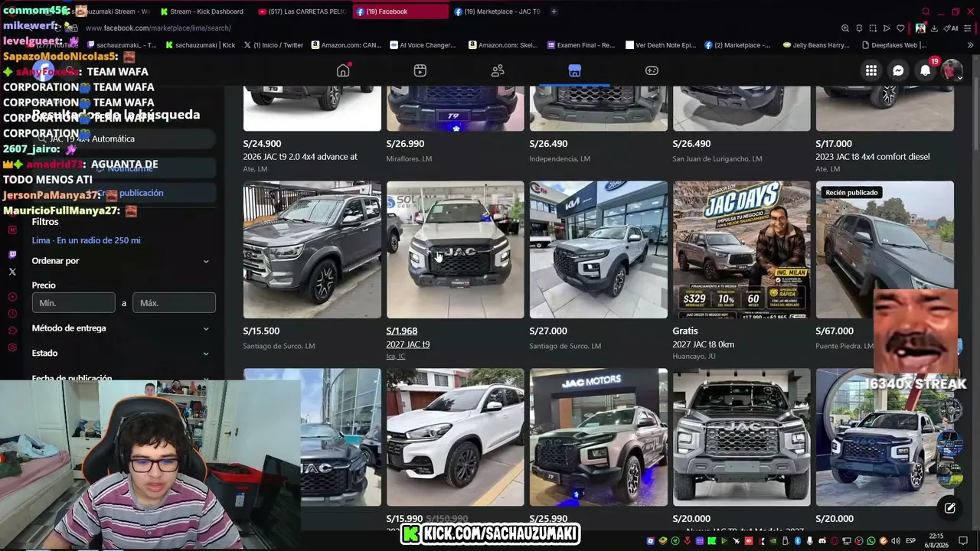Screen dimensions: 980x551
Task: Click the 2023 JAC t8 4x4 comfort diesel title
Action: coord(873,157)
